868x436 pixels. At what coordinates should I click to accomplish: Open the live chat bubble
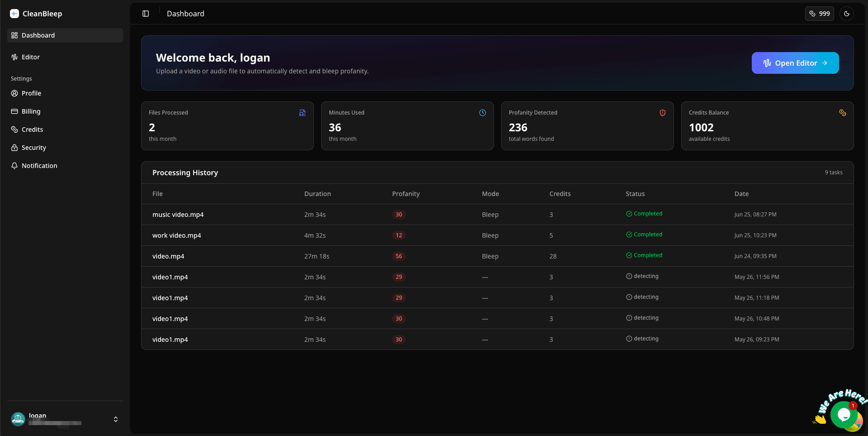coord(844,414)
